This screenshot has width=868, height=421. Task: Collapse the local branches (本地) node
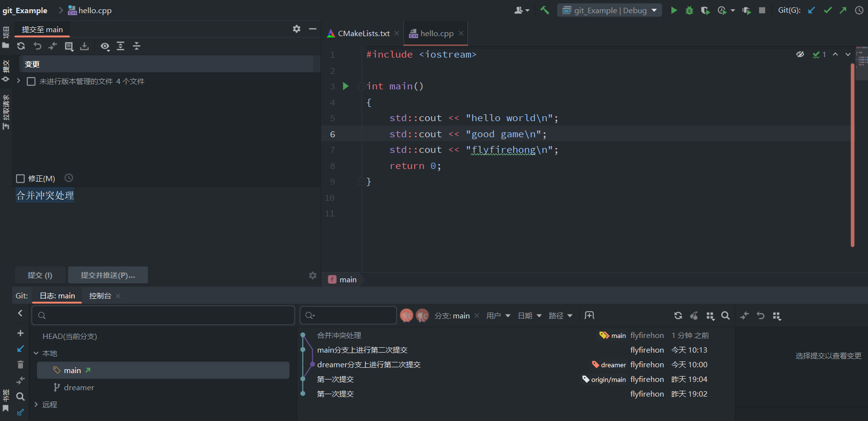36,353
